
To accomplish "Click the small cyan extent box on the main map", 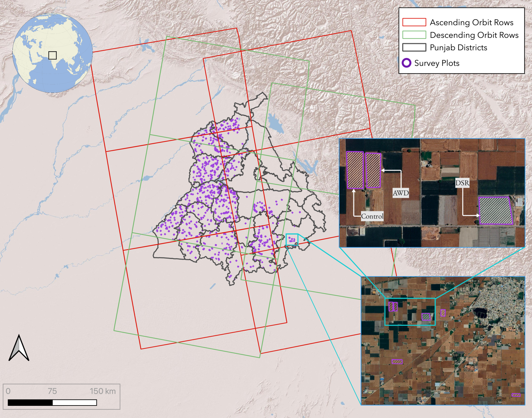I will coord(292,240).
